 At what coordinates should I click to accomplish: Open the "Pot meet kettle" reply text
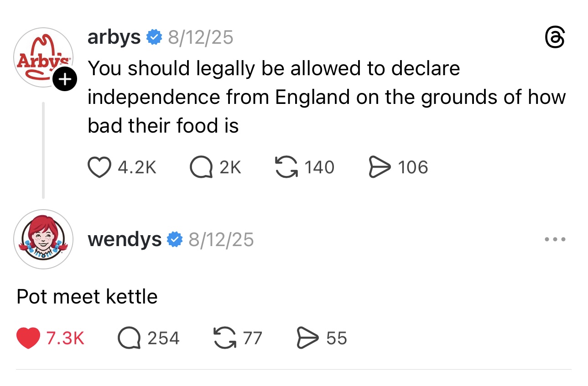87,297
